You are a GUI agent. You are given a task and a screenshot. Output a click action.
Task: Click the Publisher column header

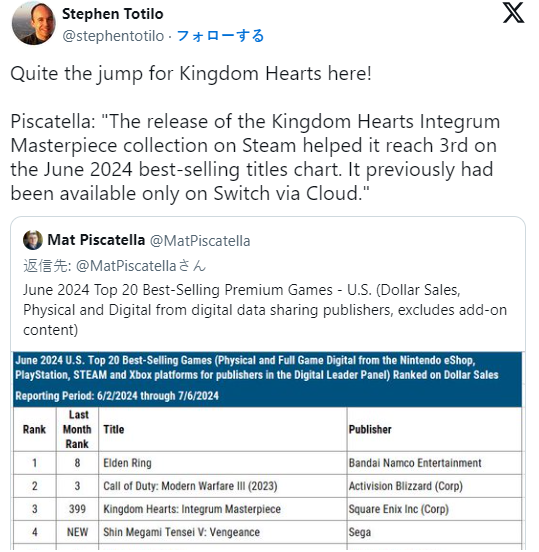pos(370,429)
